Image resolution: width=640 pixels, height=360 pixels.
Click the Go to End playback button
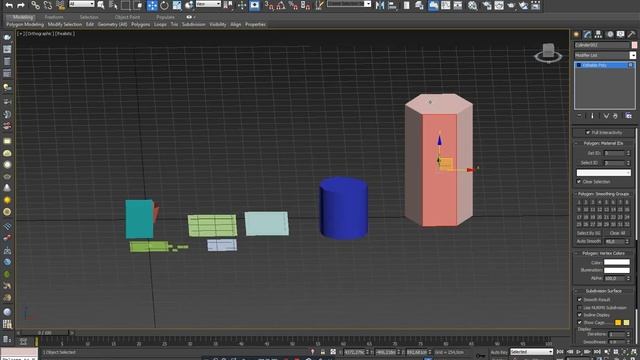[597, 351]
